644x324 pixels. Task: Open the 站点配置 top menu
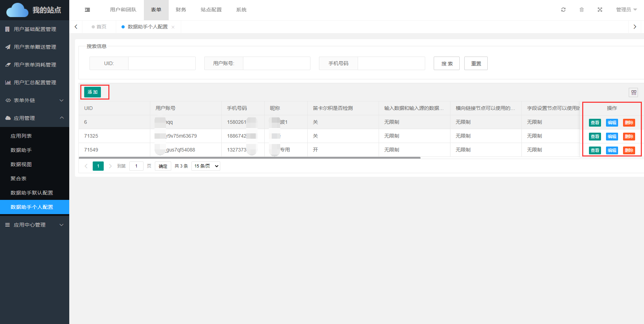(211, 10)
